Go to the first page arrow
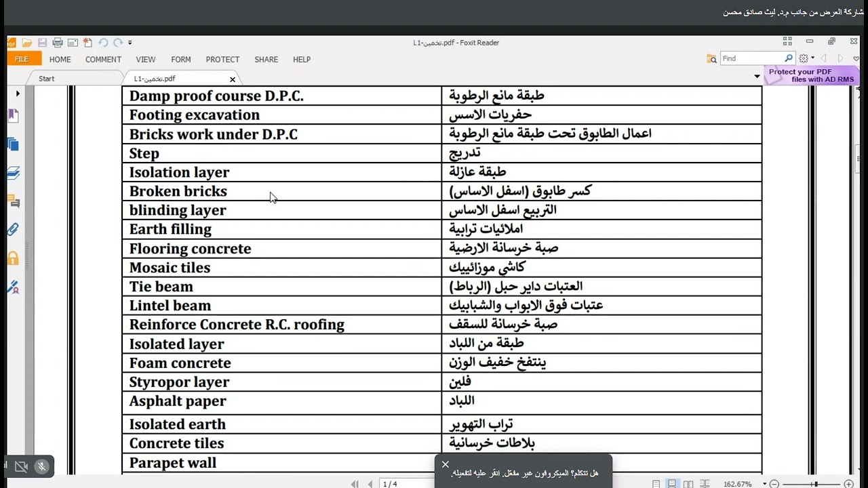This screenshot has height=488, width=868. [x=355, y=484]
